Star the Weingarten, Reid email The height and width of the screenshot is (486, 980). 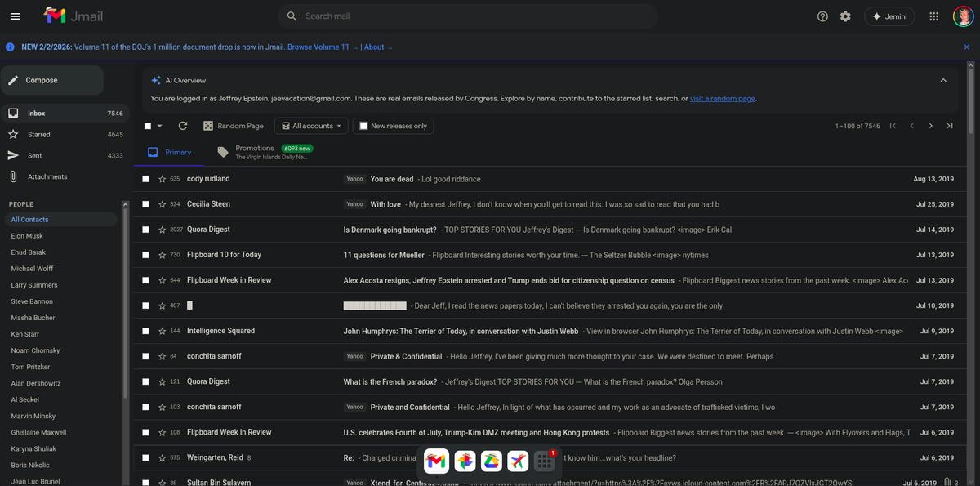[162, 457]
